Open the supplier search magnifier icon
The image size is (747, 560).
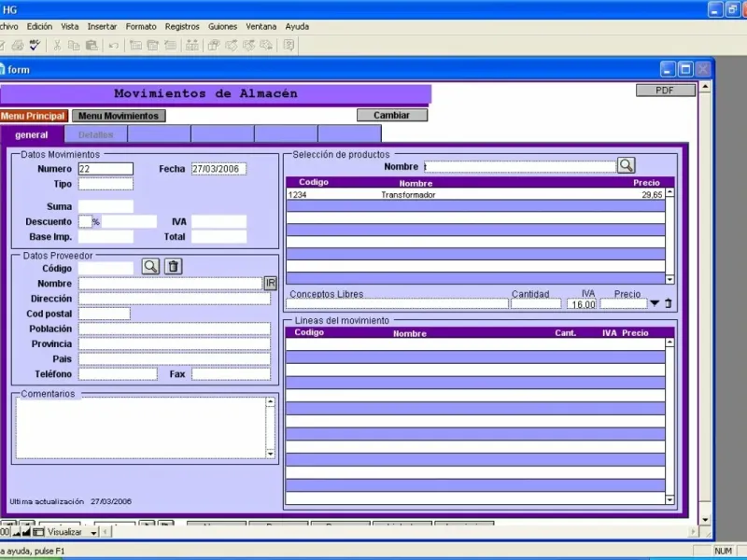tap(150, 266)
